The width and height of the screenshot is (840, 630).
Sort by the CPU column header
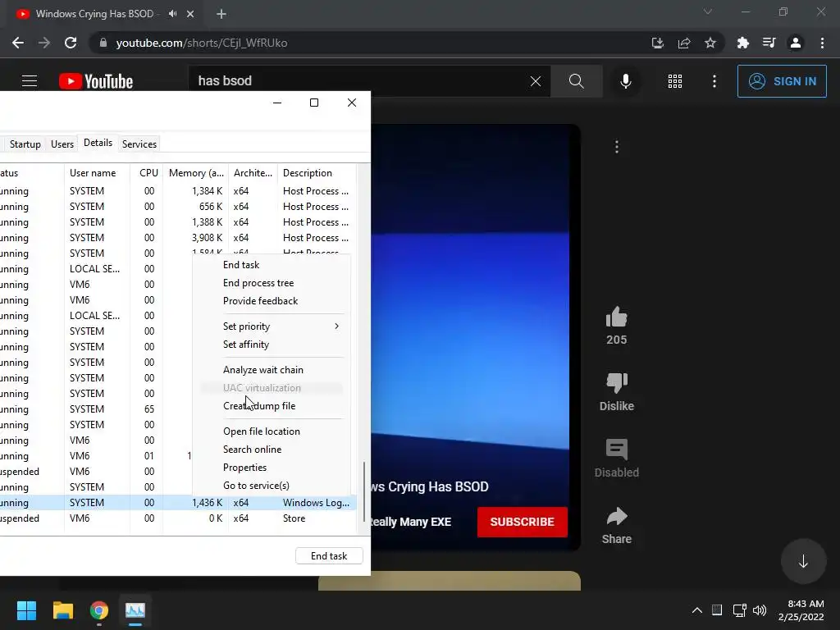pos(148,173)
